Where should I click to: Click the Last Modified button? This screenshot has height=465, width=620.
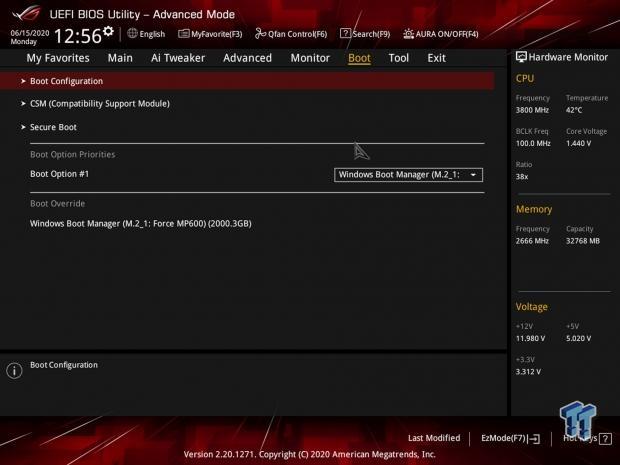pyautogui.click(x=434, y=438)
